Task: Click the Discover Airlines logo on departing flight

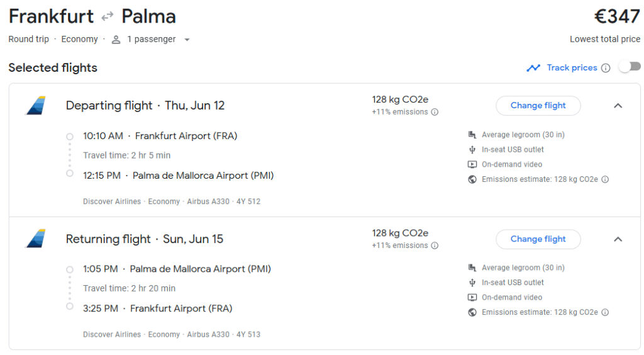Action: [x=36, y=105]
